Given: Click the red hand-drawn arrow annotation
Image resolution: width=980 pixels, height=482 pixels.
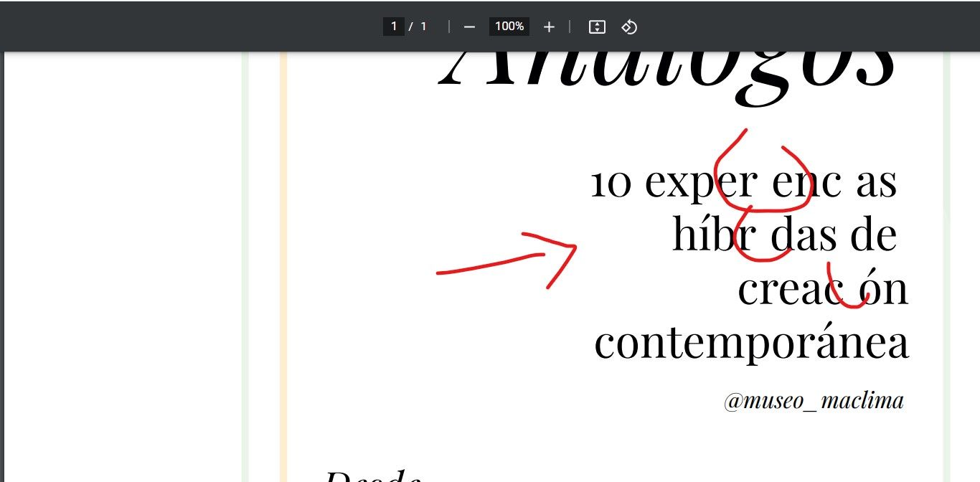Looking at the screenshot, I should click(x=507, y=260).
